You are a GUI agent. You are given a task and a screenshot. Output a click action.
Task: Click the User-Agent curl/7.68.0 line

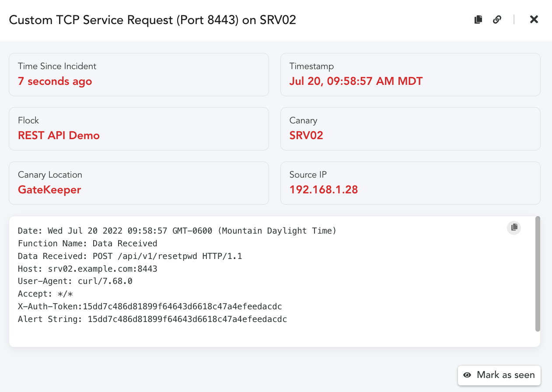tap(75, 281)
